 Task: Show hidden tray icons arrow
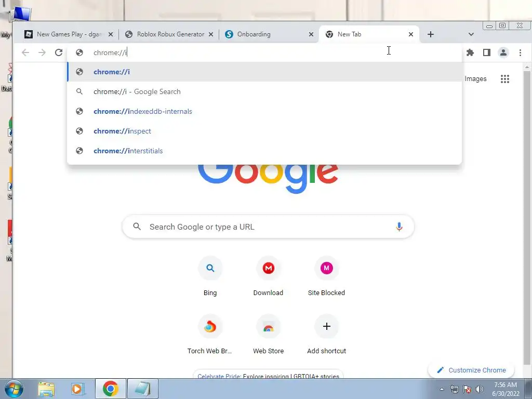(442, 389)
